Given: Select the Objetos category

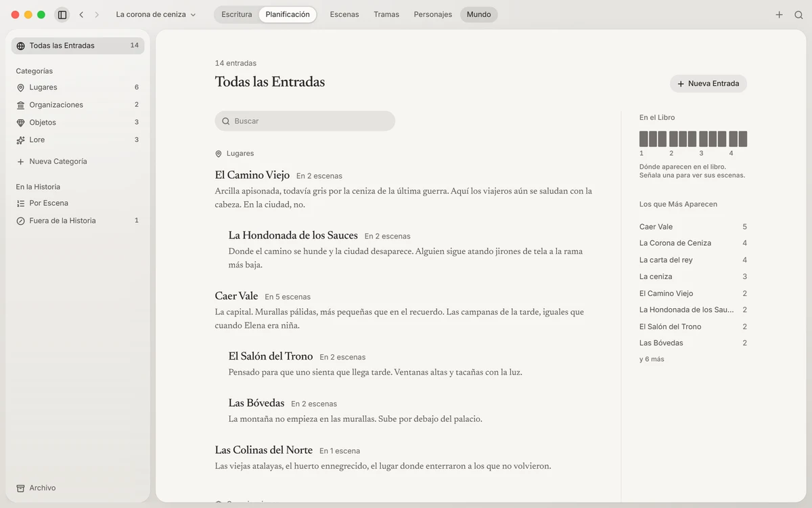Looking at the screenshot, I should [78, 123].
